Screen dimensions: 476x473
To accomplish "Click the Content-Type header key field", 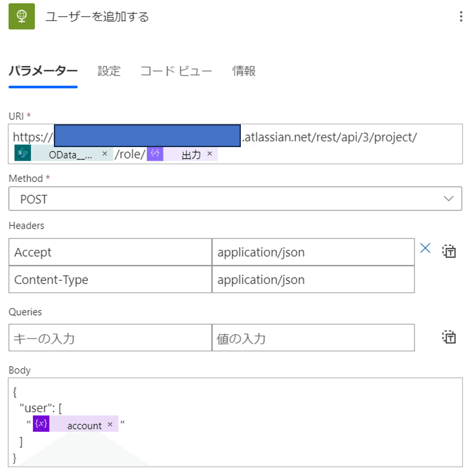I will point(110,280).
